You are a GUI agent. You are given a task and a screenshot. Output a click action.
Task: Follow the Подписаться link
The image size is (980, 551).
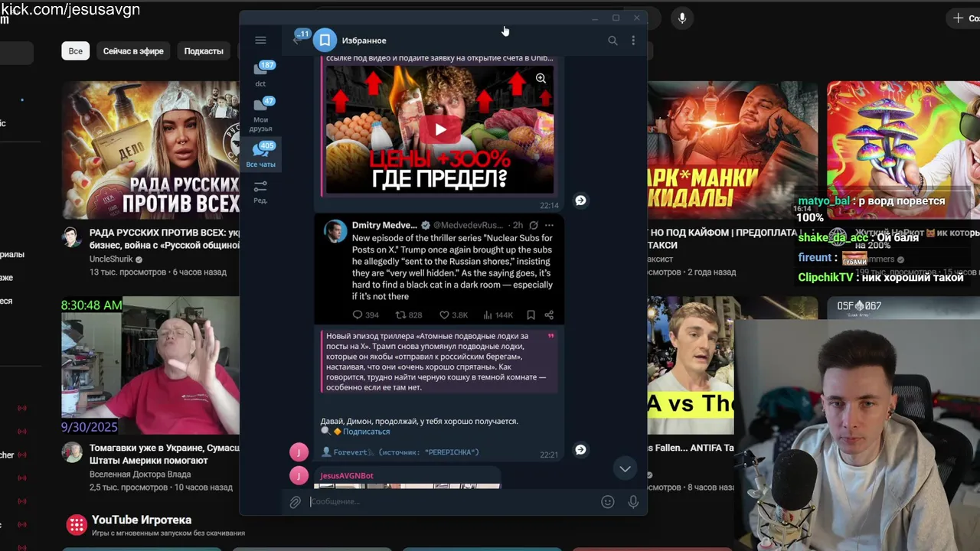click(x=366, y=432)
